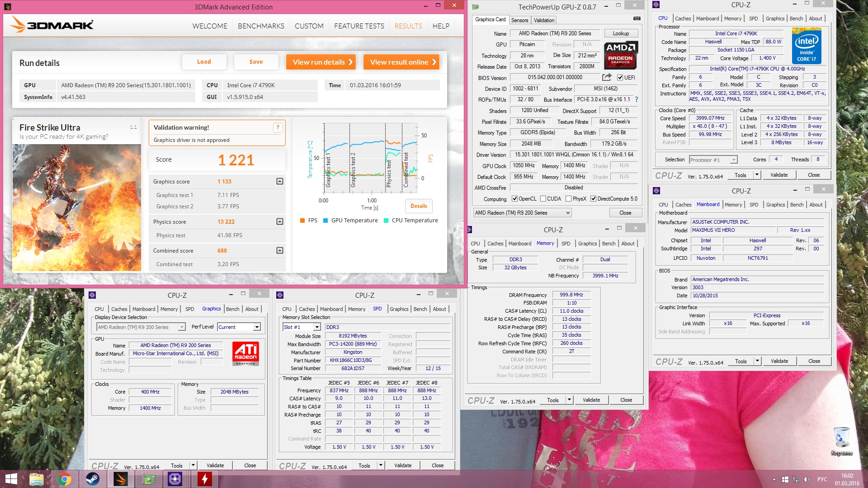868x488 pixels.
Task: Click the Load button in Run details
Action: coord(204,62)
